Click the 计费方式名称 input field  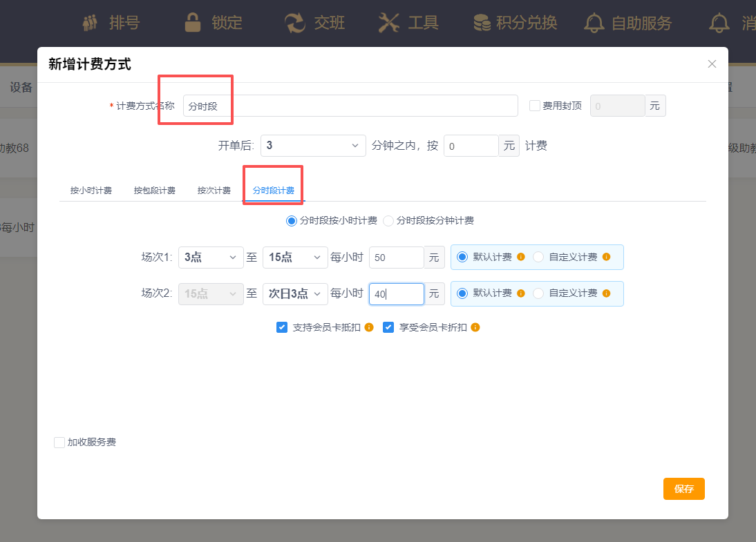(350, 106)
